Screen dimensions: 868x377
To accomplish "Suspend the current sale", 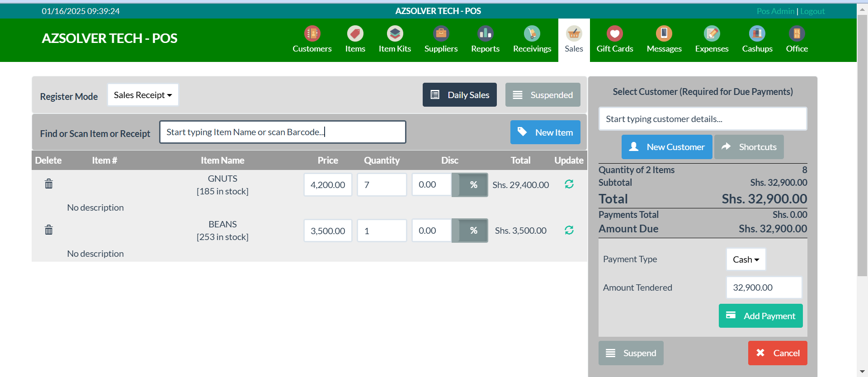I will 631,353.
